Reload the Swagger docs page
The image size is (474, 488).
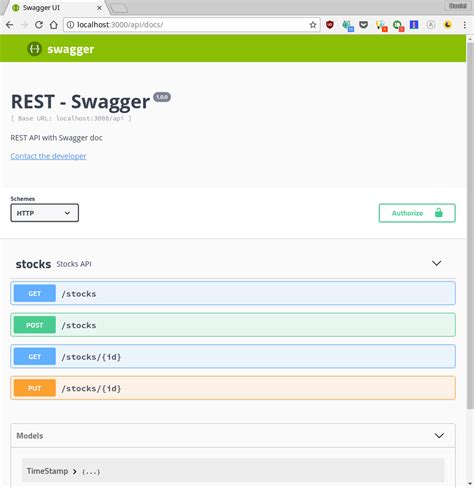(39, 25)
